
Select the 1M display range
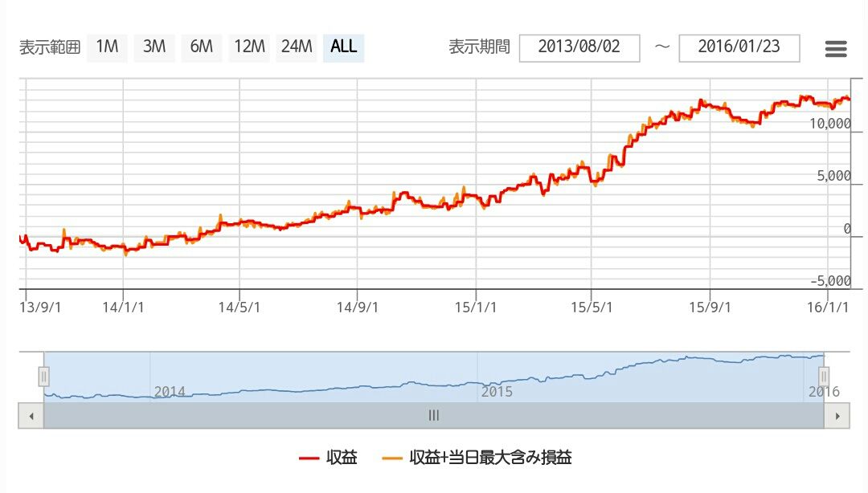tap(107, 47)
